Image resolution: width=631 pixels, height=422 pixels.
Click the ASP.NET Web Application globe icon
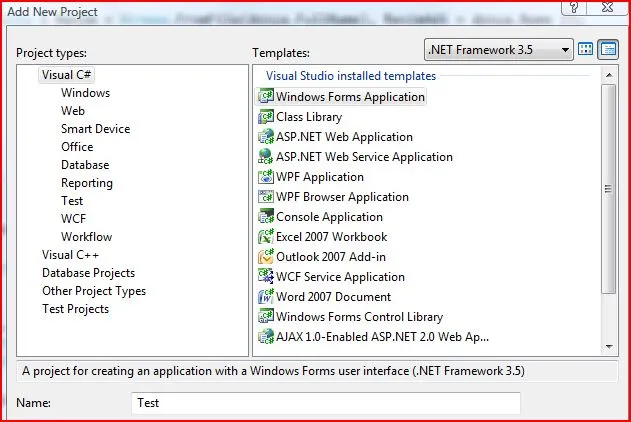[266, 137]
